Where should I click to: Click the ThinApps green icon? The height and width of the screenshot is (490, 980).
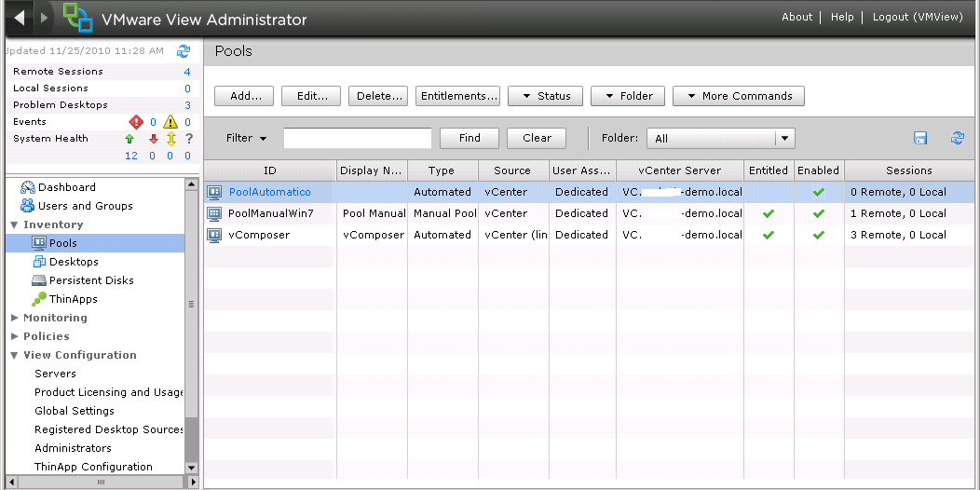coord(39,299)
